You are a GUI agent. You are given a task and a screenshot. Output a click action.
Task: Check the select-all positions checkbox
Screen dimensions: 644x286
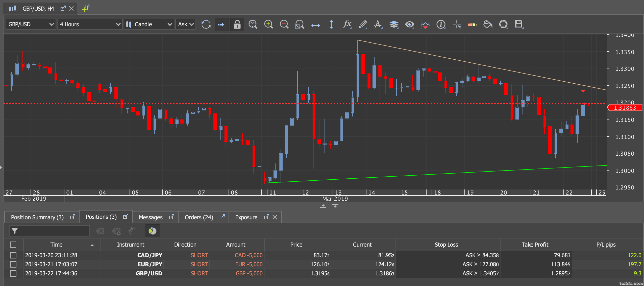pos(13,245)
